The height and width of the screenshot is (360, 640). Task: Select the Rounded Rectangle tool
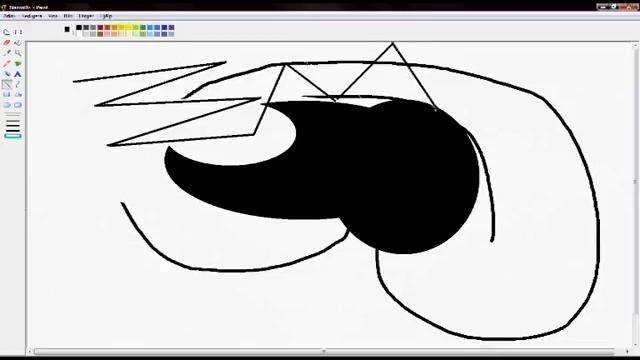18,105
